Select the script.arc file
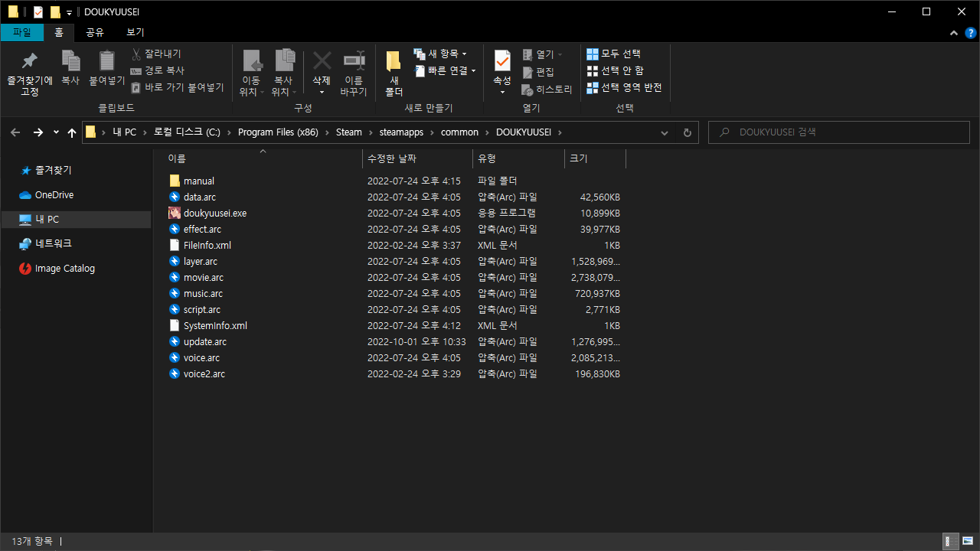The height and width of the screenshot is (551, 980). tap(202, 310)
